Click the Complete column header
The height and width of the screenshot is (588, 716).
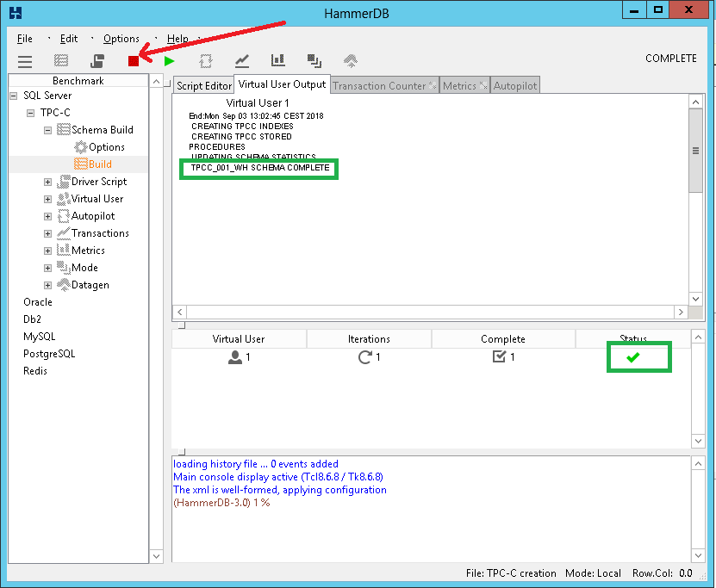click(503, 339)
